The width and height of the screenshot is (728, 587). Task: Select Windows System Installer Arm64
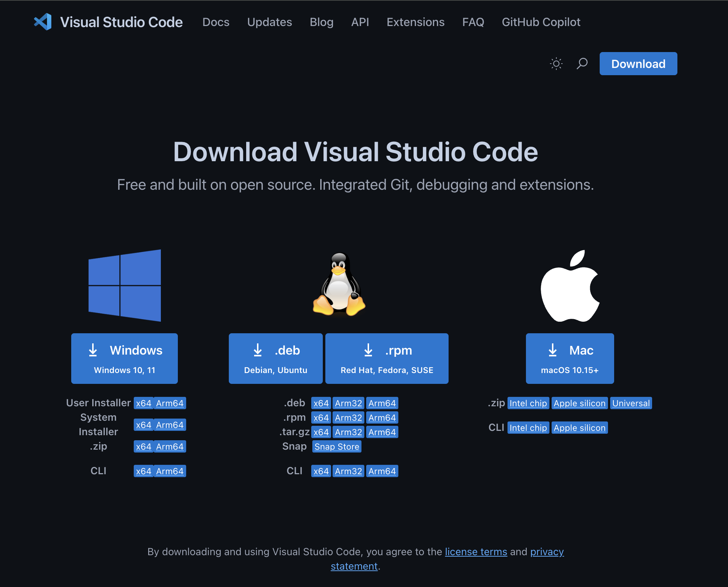[170, 425]
